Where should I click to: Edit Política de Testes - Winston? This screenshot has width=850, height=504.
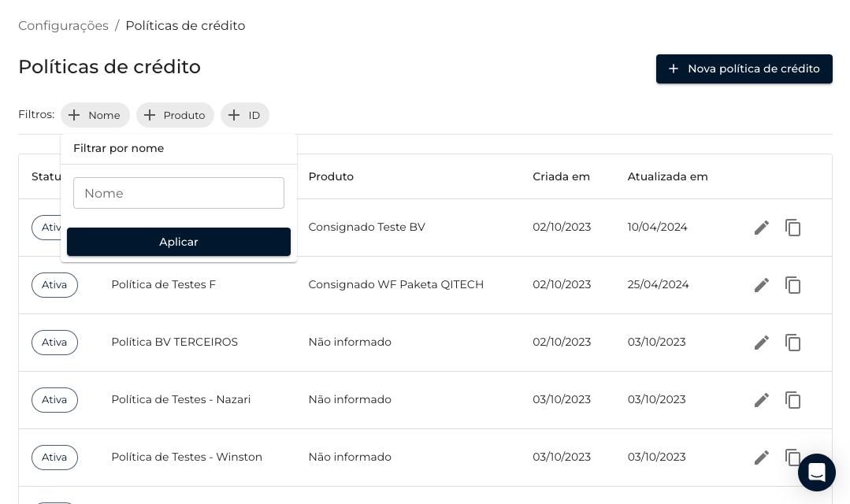[761, 458]
